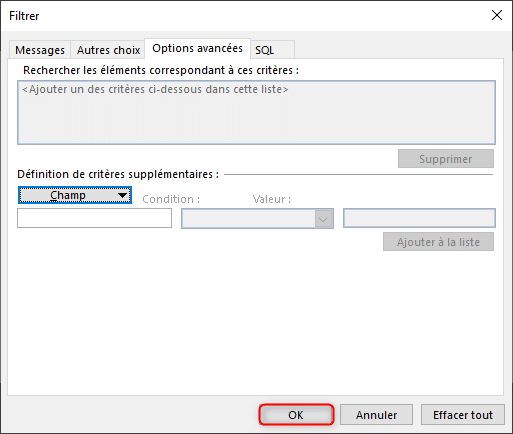Switch to the Messages tab
Viewport: 513px width, 434px height.
pos(40,50)
